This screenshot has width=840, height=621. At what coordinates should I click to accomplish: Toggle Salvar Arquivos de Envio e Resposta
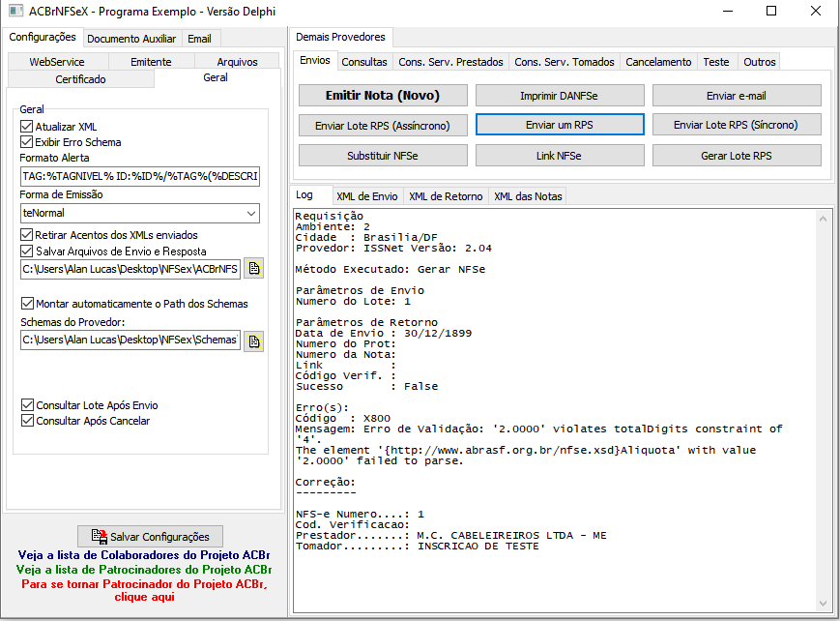coord(27,251)
